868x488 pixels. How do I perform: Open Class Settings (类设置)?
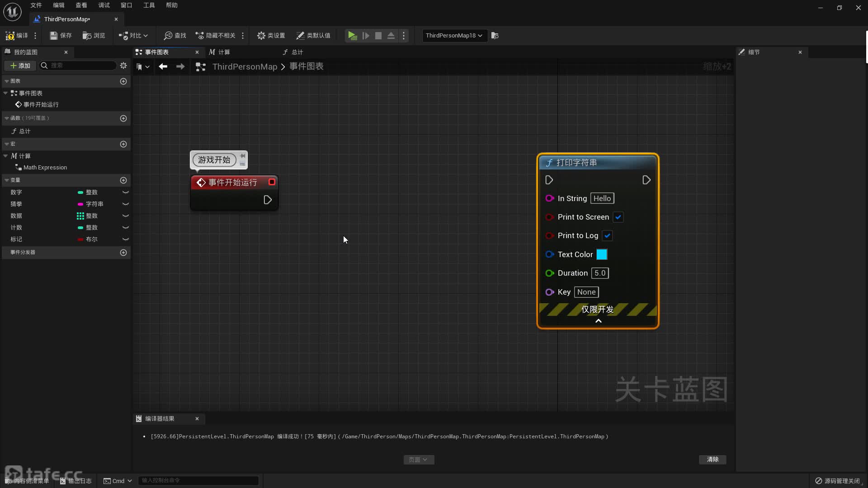(x=271, y=35)
